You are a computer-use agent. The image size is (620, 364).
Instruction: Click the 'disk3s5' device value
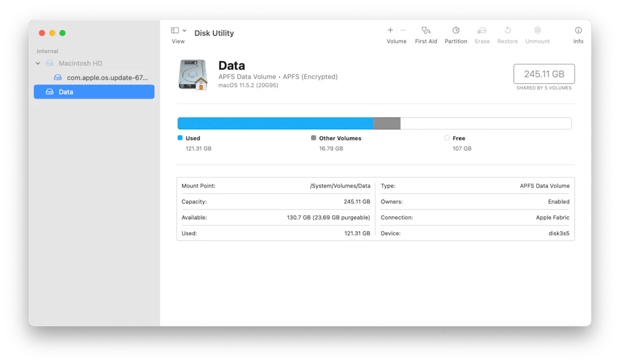coord(559,233)
